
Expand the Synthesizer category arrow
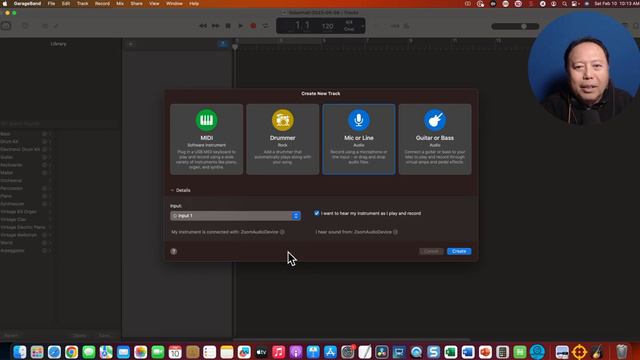[50, 204]
